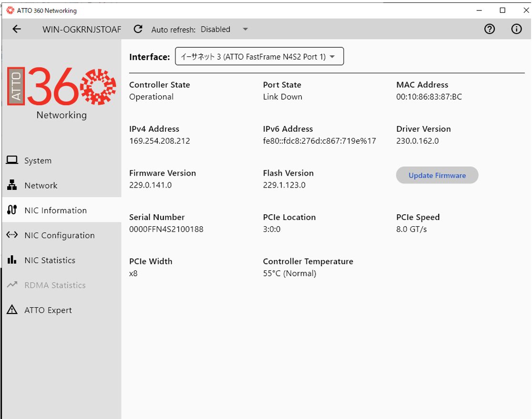Select the IPv6 address fe80::fdc8:276d:c867:719e%17
532x419 pixels.
pyautogui.click(x=319, y=141)
